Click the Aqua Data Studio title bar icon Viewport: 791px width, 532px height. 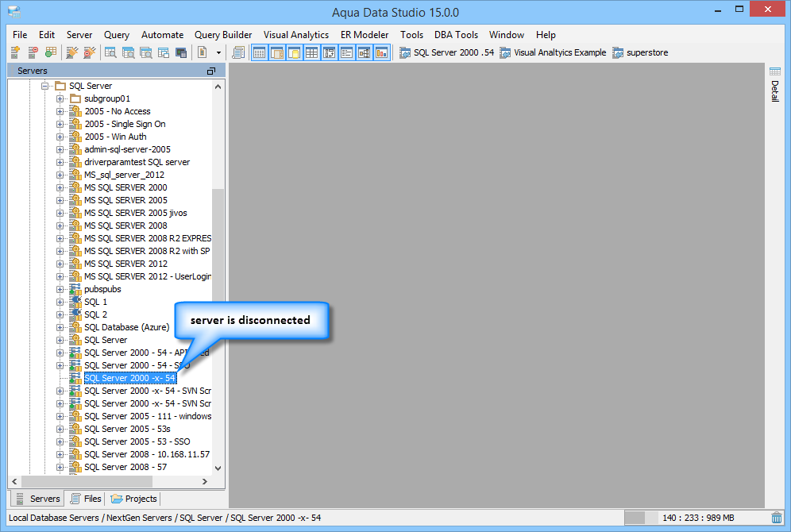[14, 11]
